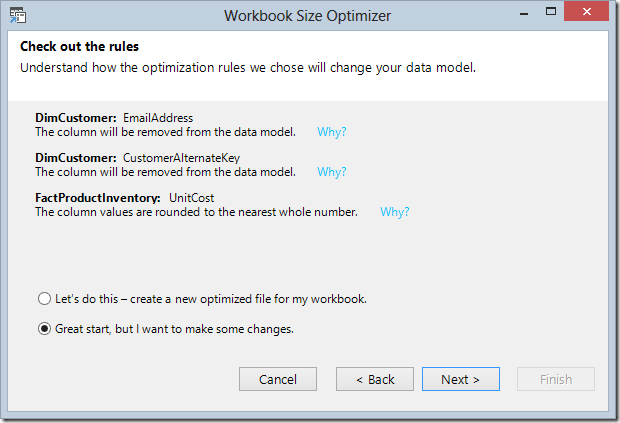Image resolution: width=620 pixels, height=423 pixels.
Task: Open 'Why?' for the CustomerAlternateKey rule
Action: coord(332,172)
